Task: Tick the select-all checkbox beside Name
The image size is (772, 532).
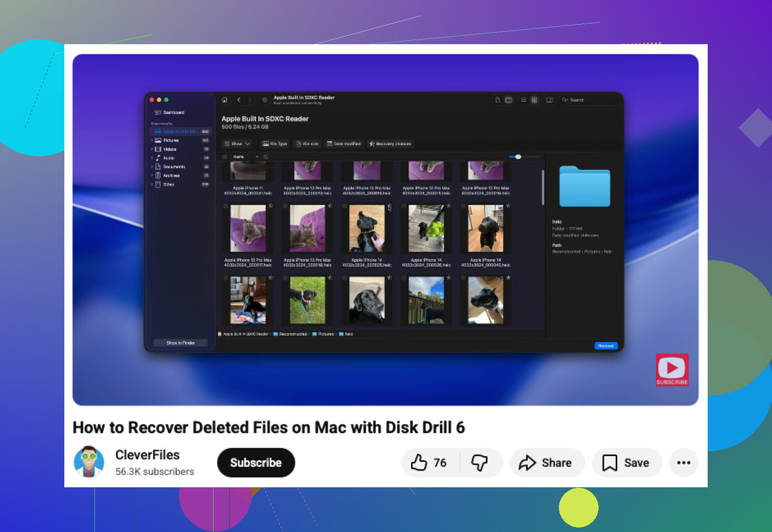Action: click(x=225, y=157)
